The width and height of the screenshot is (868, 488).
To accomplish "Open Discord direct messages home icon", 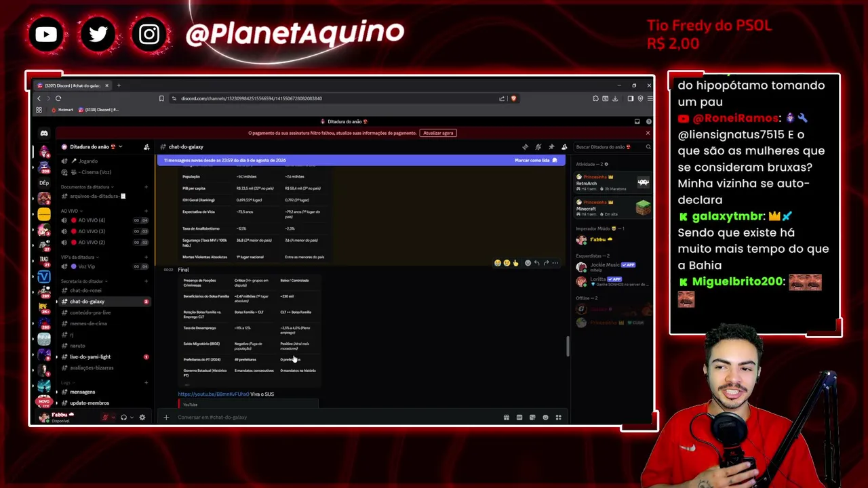I will pos(44,134).
